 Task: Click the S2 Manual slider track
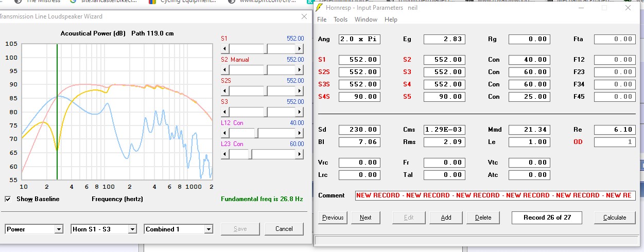(x=263, y=69)
